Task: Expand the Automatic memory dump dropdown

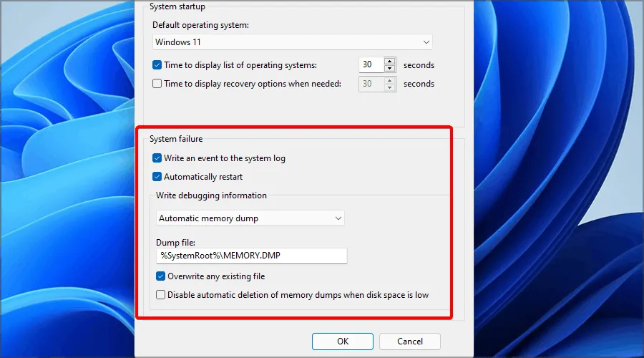Action: 250,218
